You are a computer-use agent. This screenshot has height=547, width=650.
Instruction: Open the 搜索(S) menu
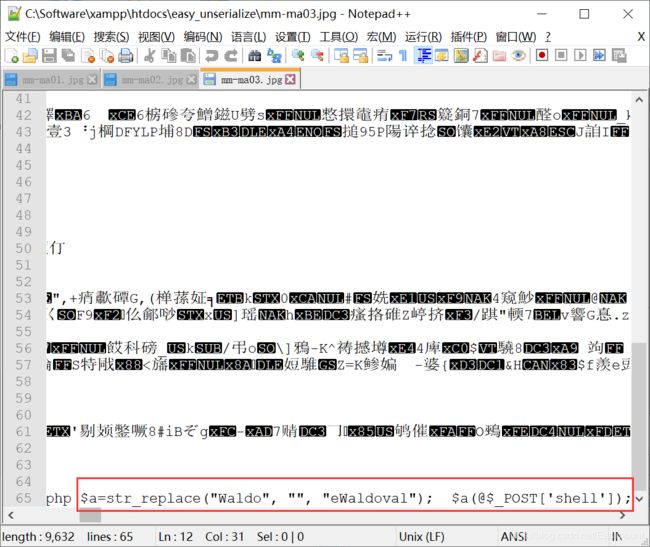click(x=111, y=37)
